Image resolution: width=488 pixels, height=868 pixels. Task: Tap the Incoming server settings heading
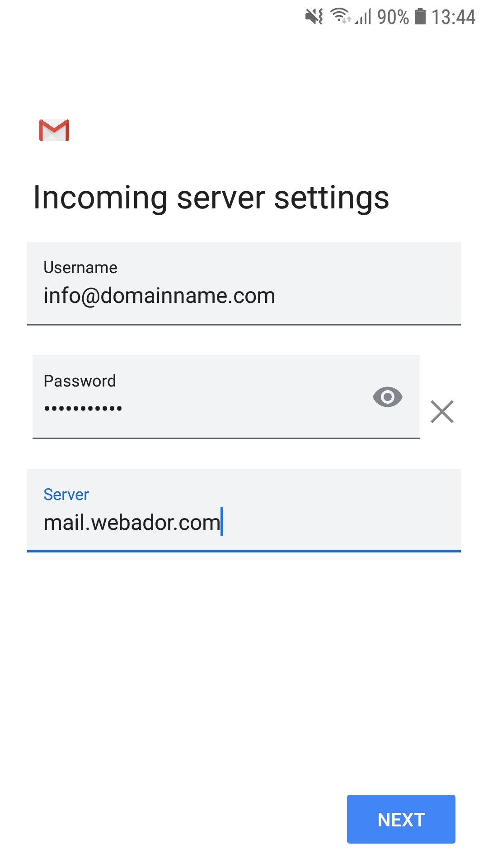pyautogui.click(x=211, y=198)
